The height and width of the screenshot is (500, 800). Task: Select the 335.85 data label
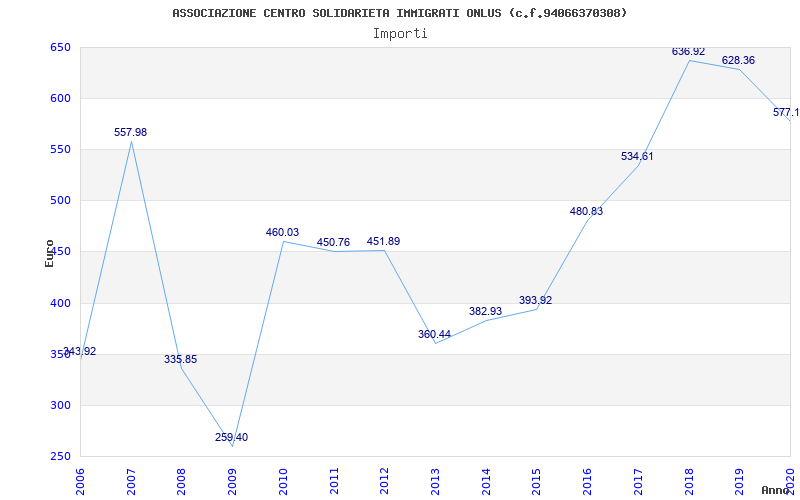(x=181, y=359)
